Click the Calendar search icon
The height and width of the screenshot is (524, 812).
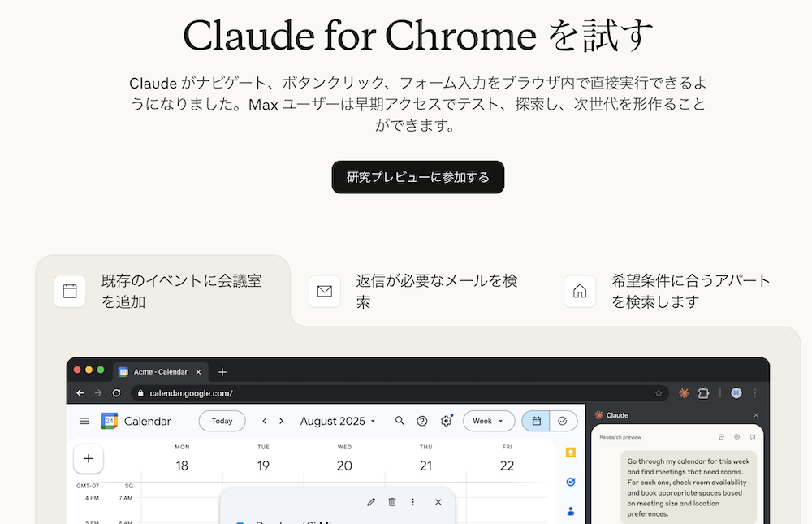pyautogui.click(x=400, y=421)
